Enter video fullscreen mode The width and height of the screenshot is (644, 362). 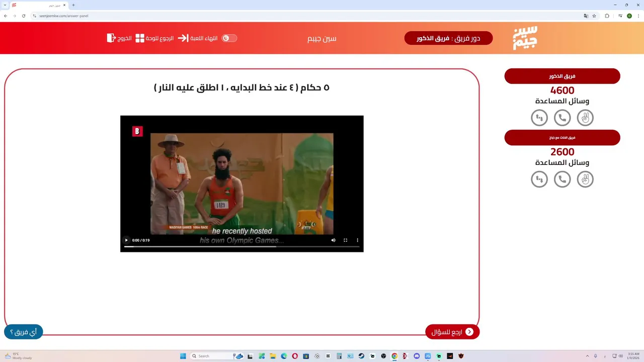[345, 240]
